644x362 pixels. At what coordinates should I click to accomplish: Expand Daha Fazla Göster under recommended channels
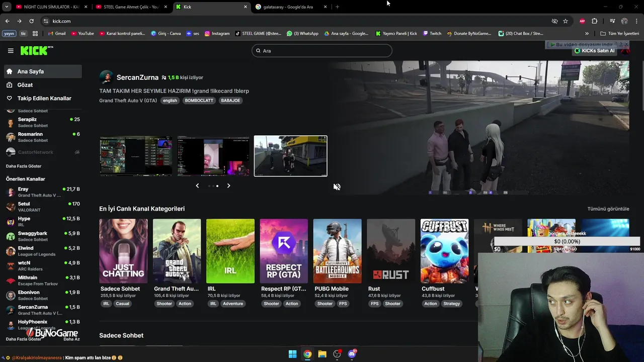[24, 339]
